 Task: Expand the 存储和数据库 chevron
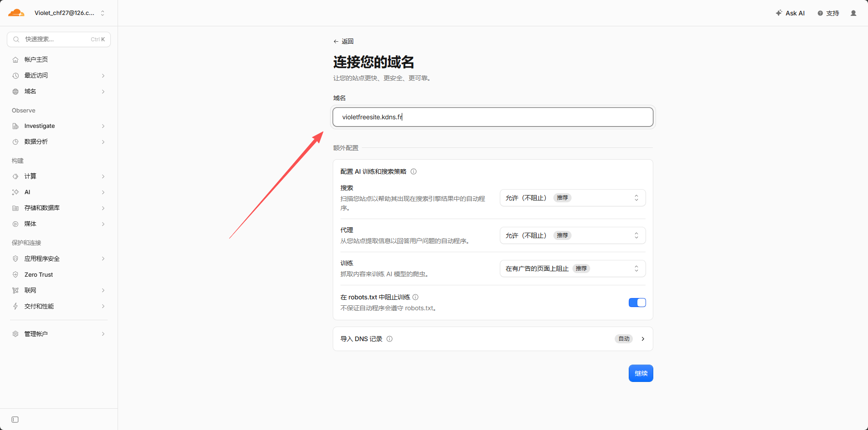(103, 208)
